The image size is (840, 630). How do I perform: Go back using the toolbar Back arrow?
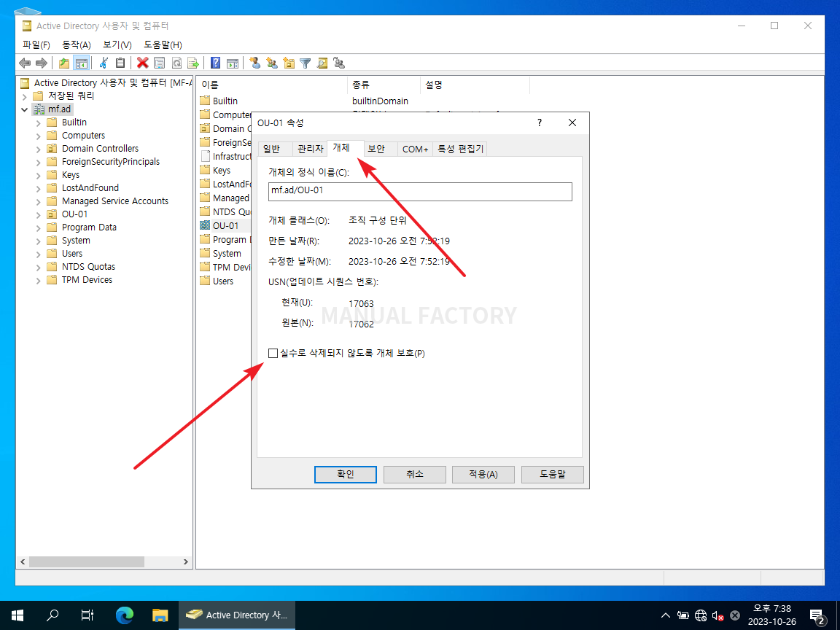tap(25, 63)
